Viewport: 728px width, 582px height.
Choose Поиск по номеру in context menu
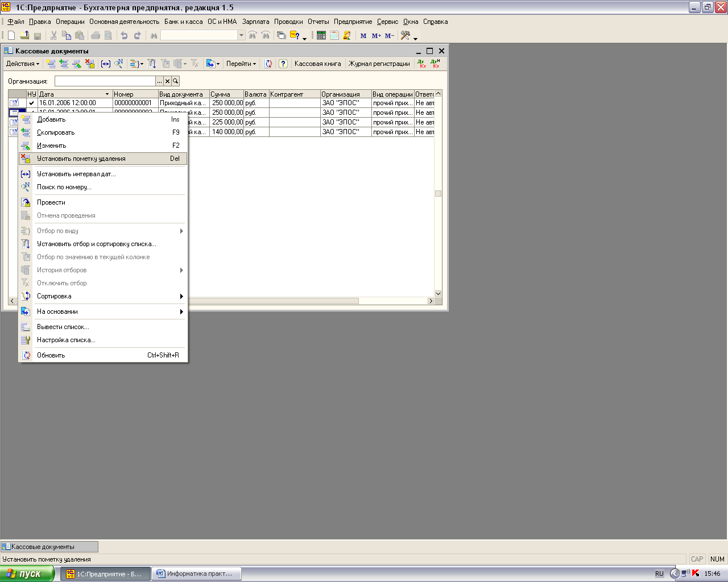click(x=102, y=187)
